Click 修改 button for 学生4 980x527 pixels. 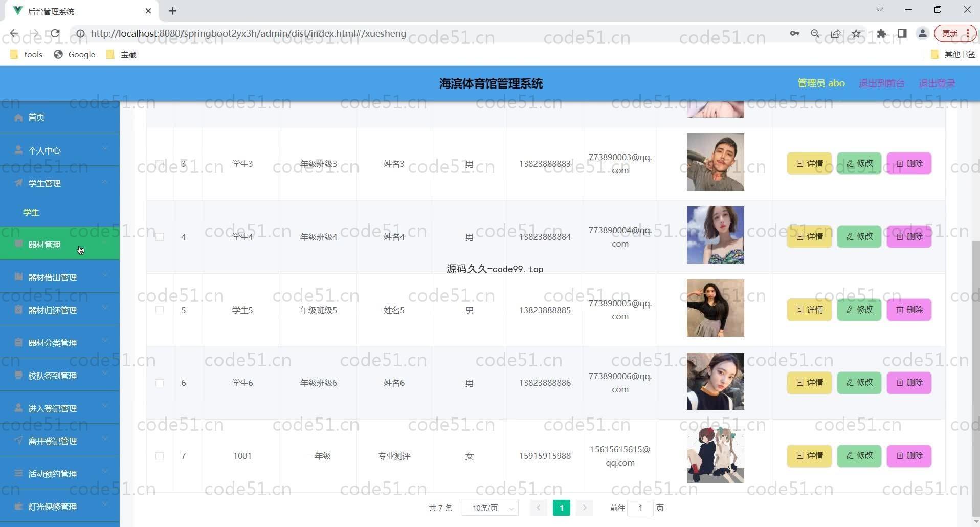tap(859, 236)
